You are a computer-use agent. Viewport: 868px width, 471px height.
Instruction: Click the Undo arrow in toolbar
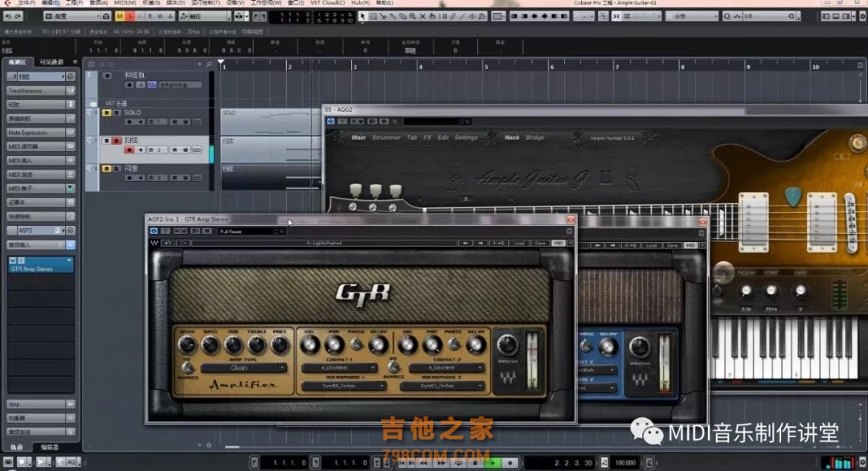click(8, 16)
